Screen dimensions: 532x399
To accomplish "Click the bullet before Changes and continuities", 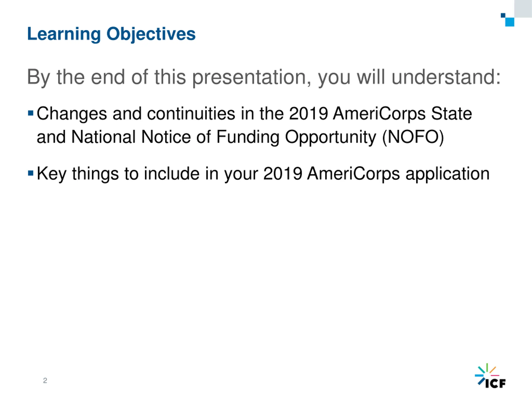I will (x=31, y=113).
